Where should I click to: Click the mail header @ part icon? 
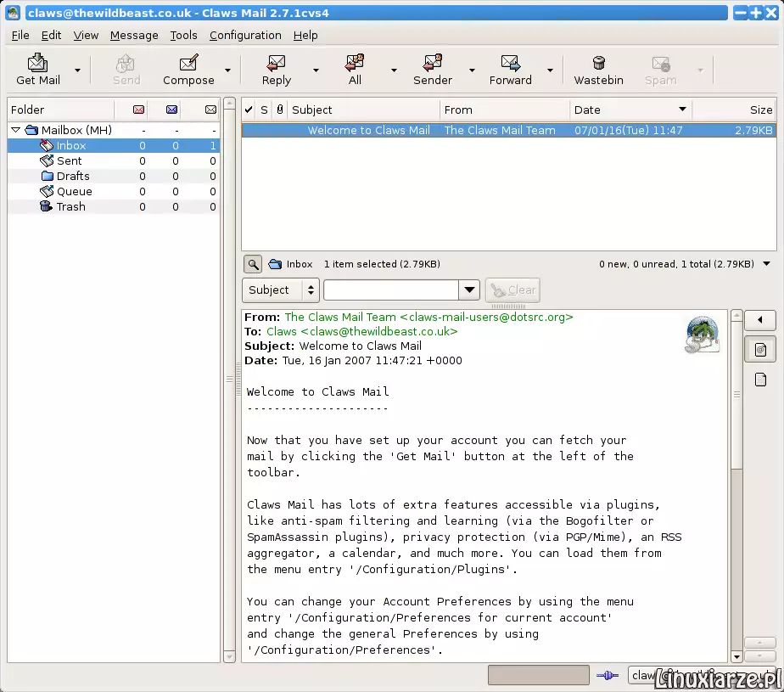[x=760, y=350]
